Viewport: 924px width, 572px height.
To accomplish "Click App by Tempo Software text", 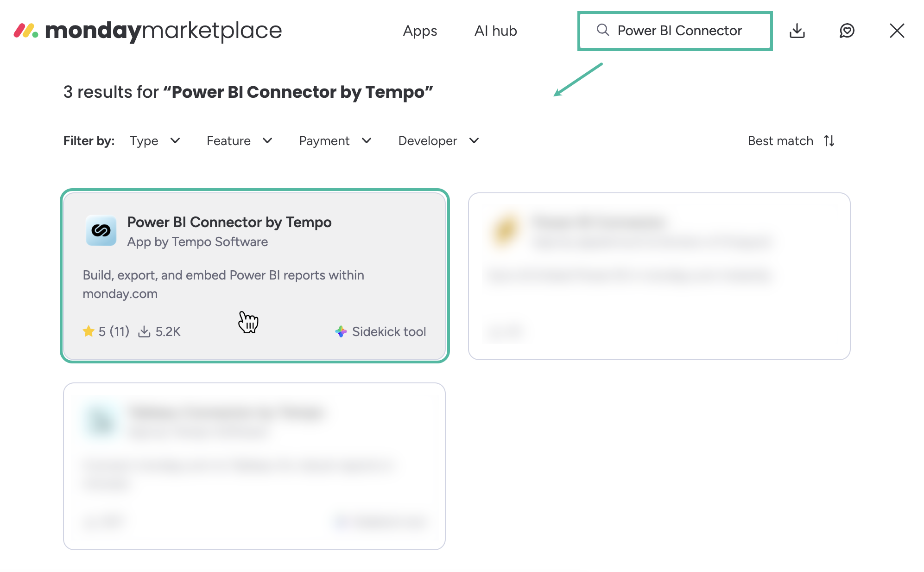I will coord(197,242).
